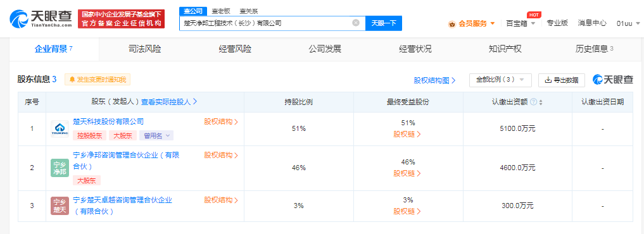Open the 百宝箱 dropdown menu
644x234 pixels.
[521, 23]
